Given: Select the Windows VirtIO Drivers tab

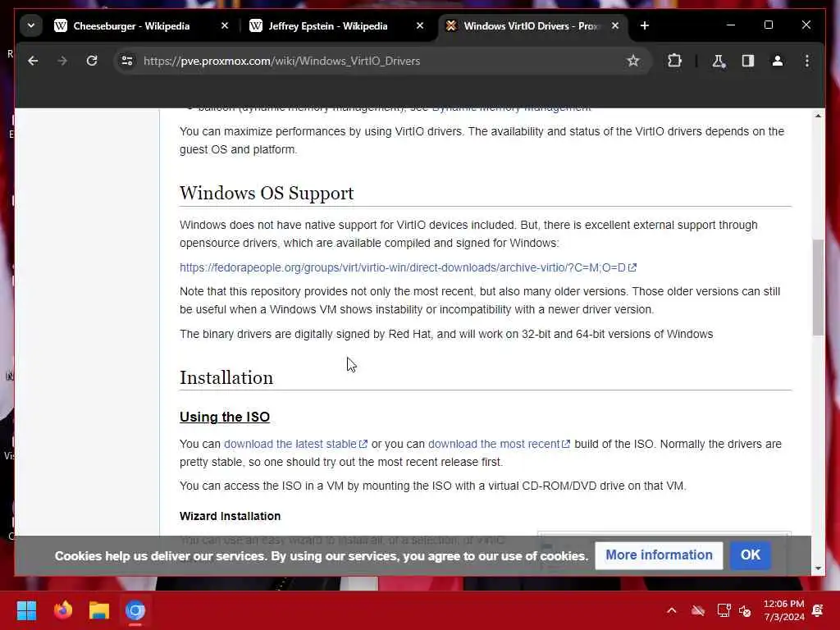Looking at the screenshot, I should coord(533,25).
